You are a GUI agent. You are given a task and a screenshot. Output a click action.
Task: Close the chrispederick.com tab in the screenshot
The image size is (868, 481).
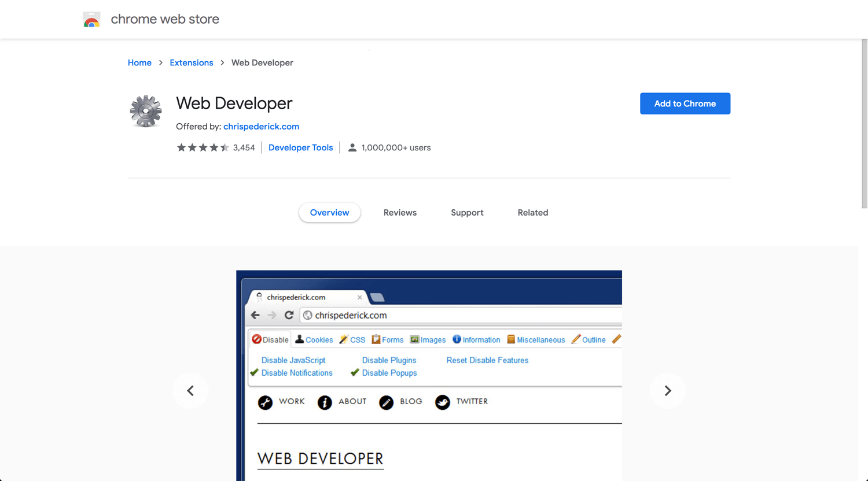click(x=359, y=297)
